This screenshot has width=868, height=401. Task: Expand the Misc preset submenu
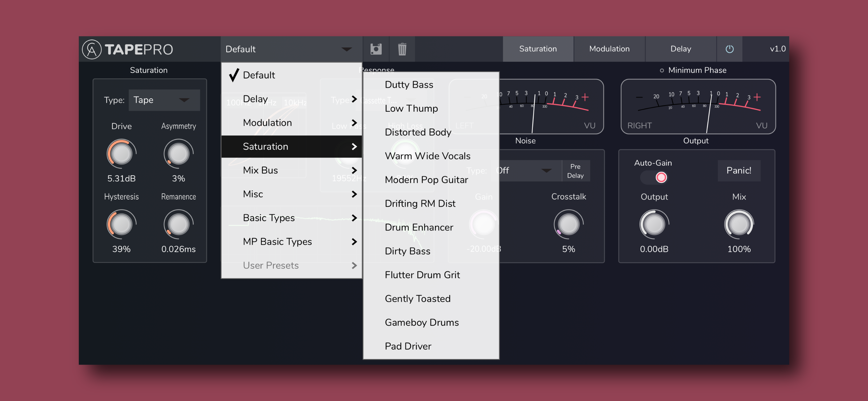click(292, 194)
